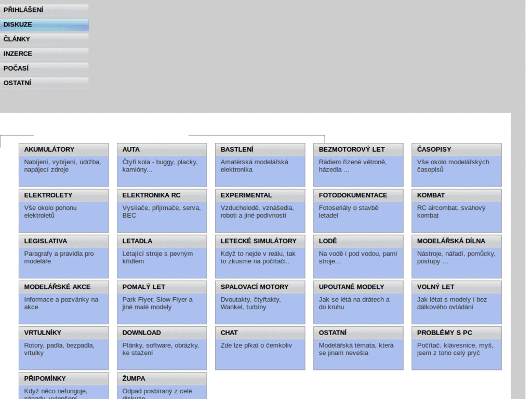Open the ČASOPISY forum
532x399 pixels.
tap(434, 149)
